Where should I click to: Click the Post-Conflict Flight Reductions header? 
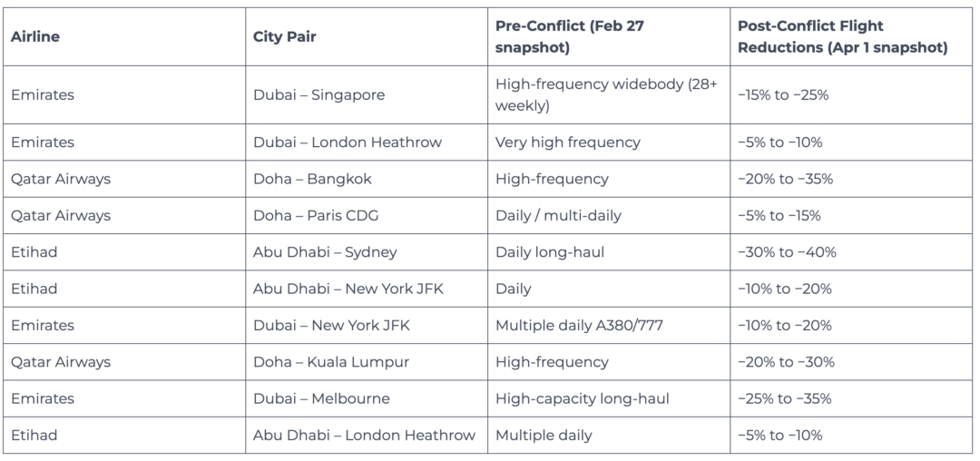click(x=842, y=36)
